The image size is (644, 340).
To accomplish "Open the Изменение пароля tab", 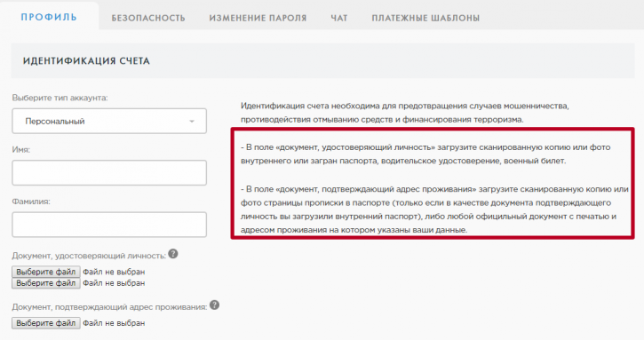I will [x=258, y=18].
